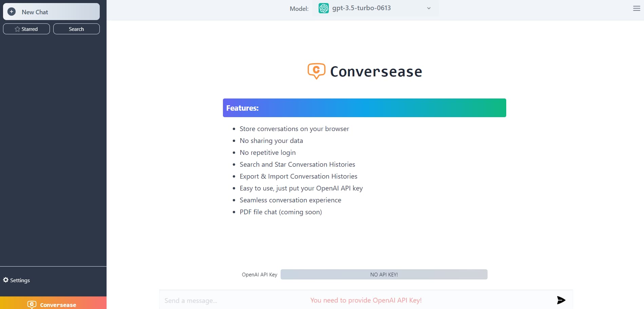Click 'Store conversations on your browser' text

click(294, 129)
